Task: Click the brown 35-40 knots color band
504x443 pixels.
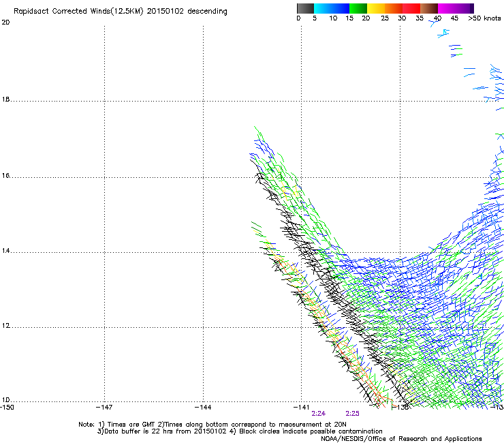Action: [x=429, y=8]
